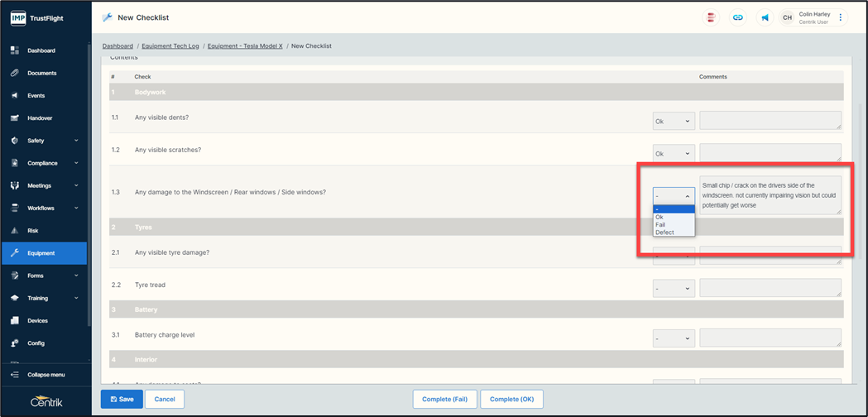Click the Safety shield icon
Viewport: 868px width, 417px height.
coord(15,141)
